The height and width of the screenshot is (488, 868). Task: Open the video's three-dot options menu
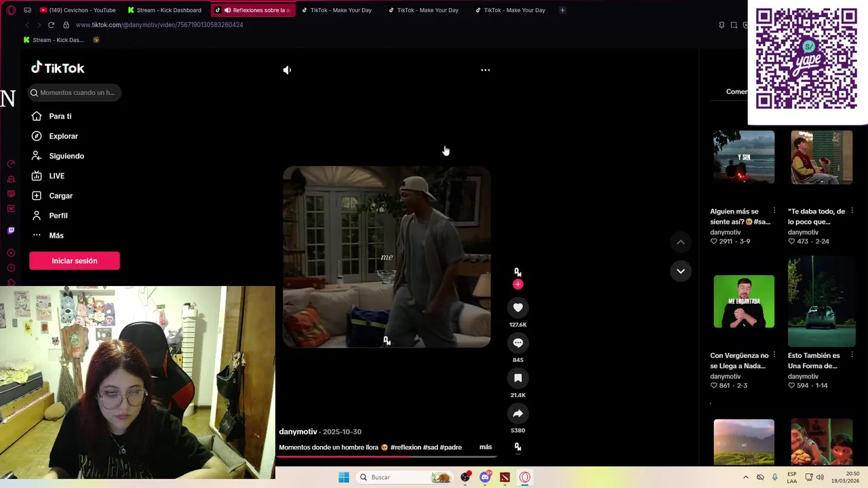click(x=486, y=70)
